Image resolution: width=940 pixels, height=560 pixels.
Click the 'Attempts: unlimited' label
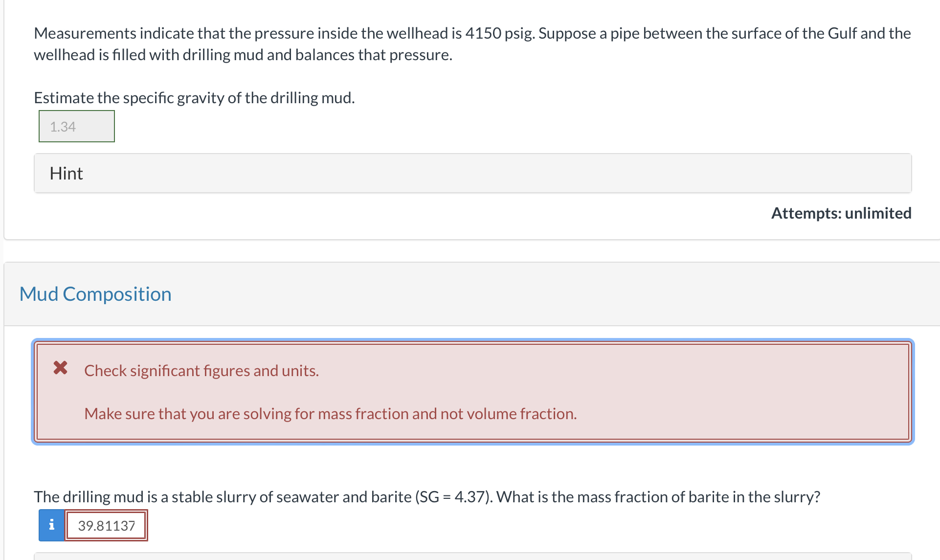tap(841, 213)
